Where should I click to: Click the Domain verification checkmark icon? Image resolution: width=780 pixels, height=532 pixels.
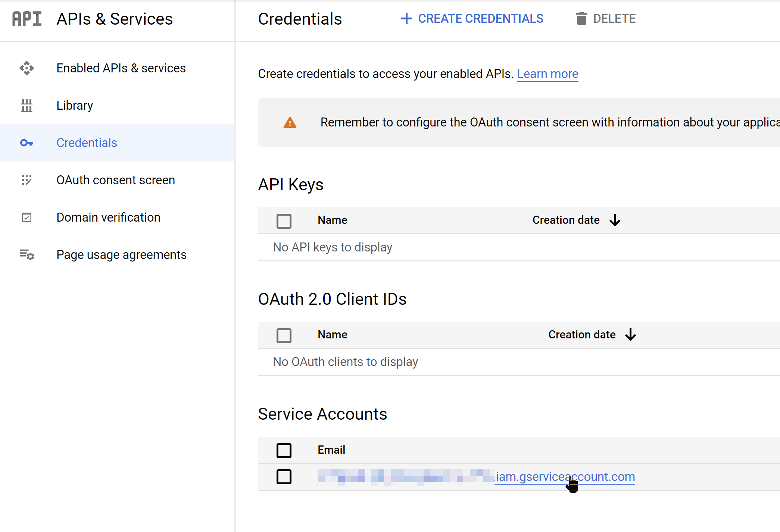[x=26, y=218]
